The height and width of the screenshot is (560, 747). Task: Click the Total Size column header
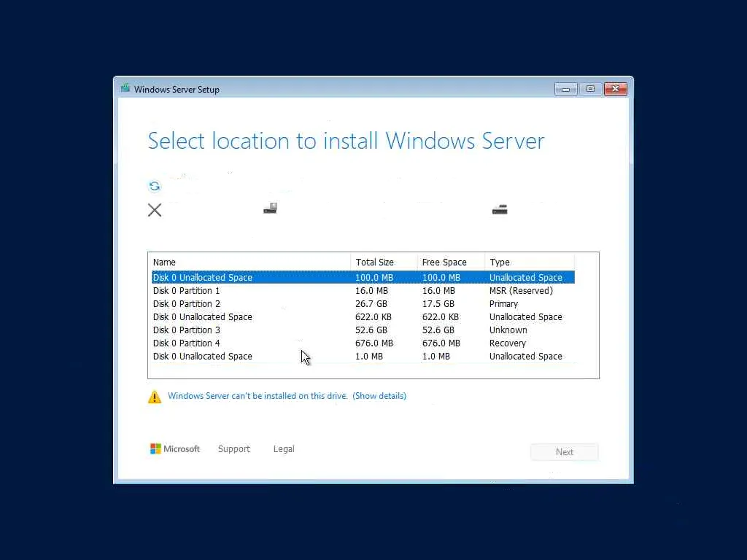click(384, 262)
